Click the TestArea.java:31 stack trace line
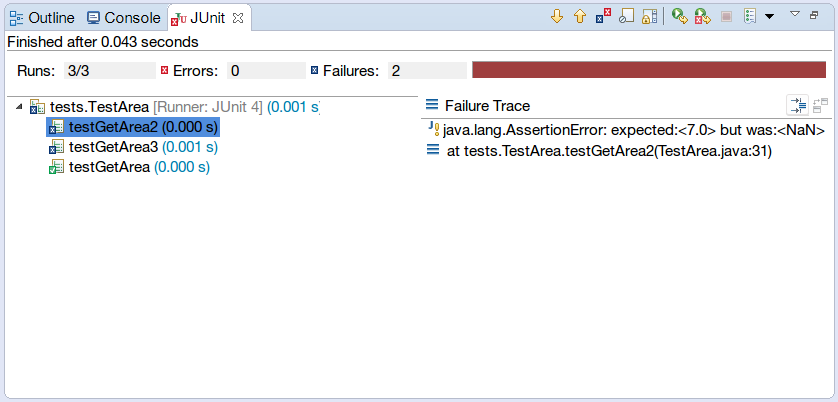The height and width of the screenshot is (402, 838). click(x=609, y=150)
